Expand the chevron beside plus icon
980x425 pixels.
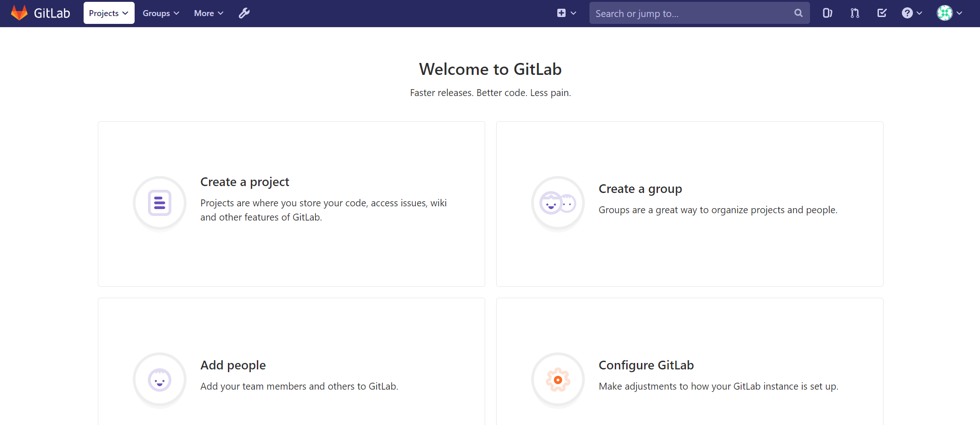tap(573, 13)
